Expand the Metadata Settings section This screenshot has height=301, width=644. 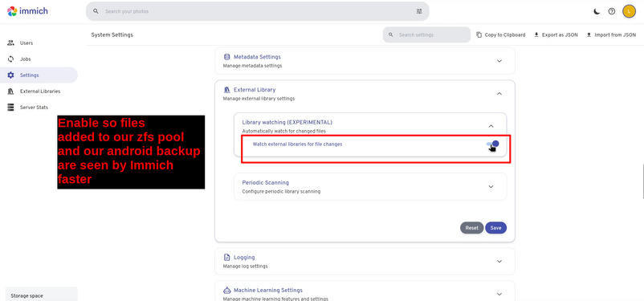(499, 61)
